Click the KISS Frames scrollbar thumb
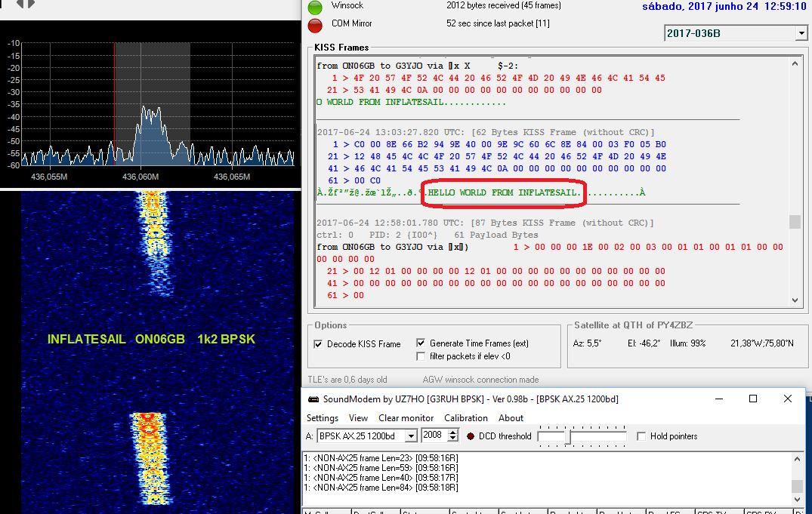 (795, 222)
